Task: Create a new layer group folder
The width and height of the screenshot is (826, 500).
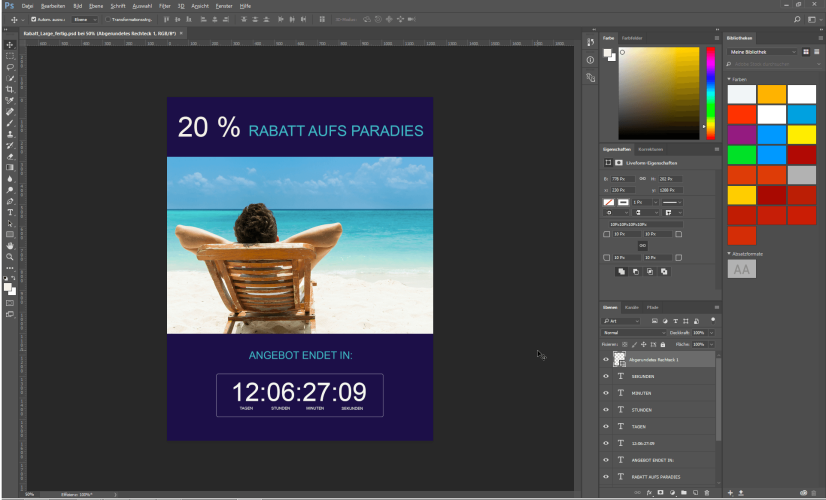Action: tap(684, 493)
